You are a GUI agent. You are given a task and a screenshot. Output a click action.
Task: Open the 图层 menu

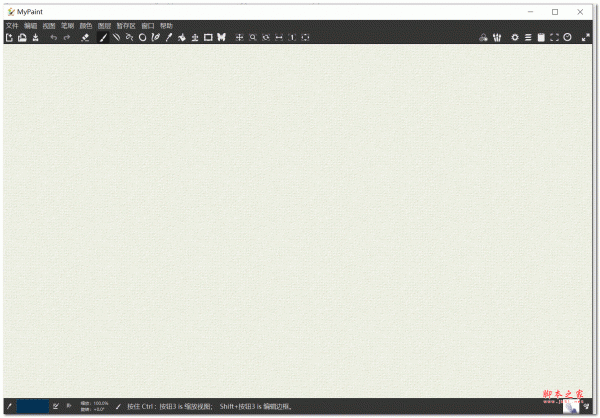click(x=104, y=25)
